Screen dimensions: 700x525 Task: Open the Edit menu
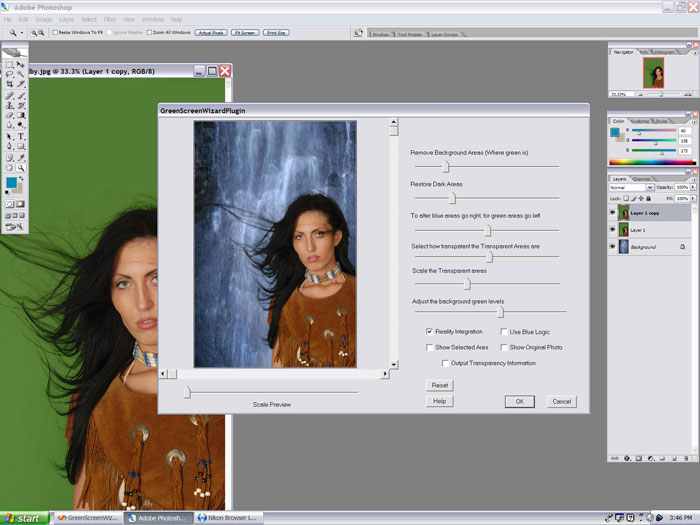(x=23, y=20)
